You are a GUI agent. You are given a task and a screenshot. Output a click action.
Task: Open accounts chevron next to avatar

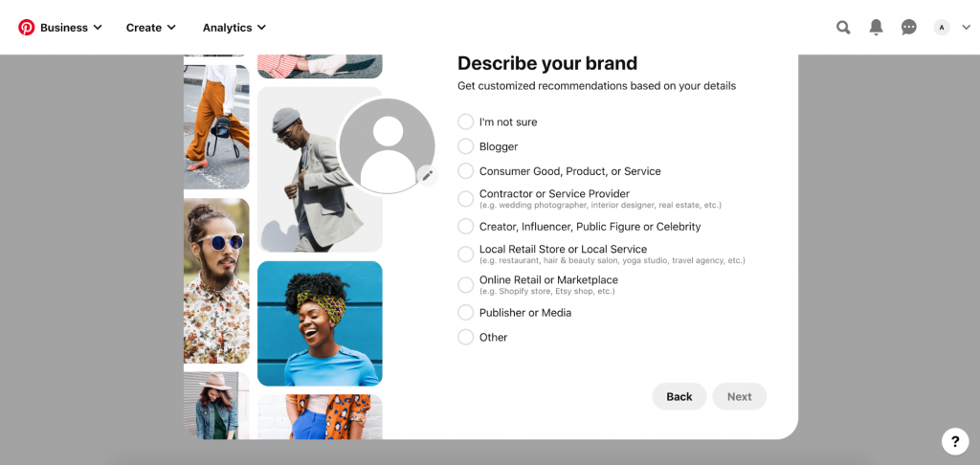[x=966, y=28]
